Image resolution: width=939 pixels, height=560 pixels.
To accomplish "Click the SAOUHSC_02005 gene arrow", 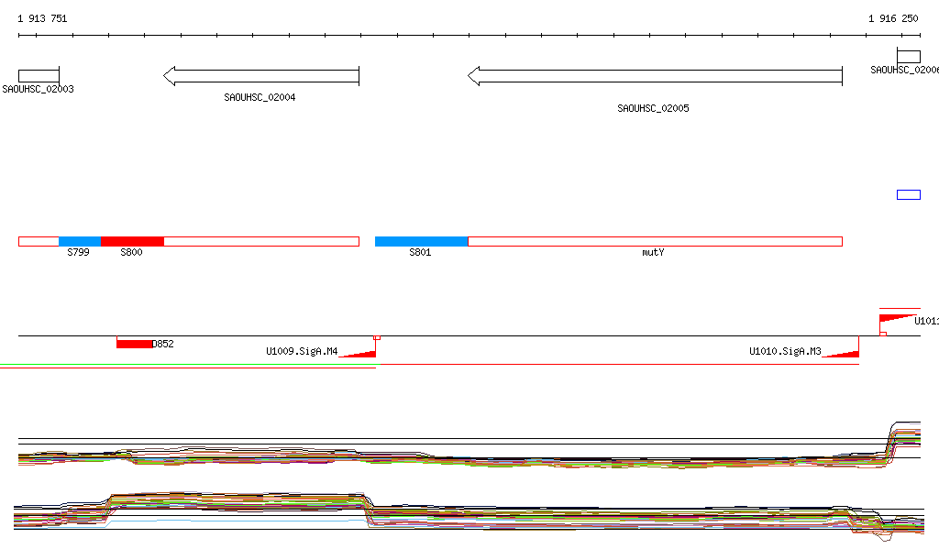I will pyautogui.click(x=655, y=76).
